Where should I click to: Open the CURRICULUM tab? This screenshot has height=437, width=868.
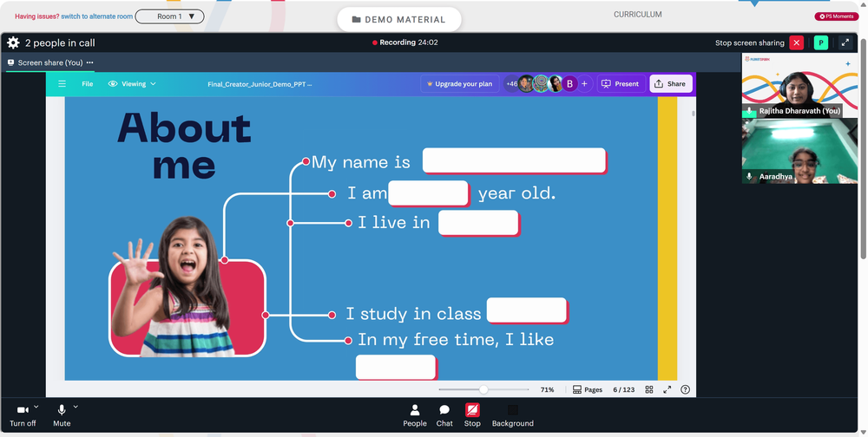click(x=638, y=15)
